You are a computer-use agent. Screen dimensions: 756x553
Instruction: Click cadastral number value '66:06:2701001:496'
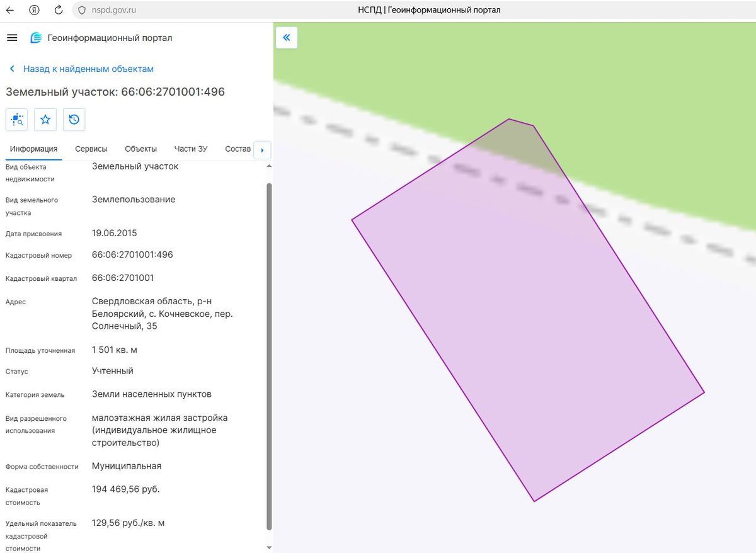tap(132, 255)
